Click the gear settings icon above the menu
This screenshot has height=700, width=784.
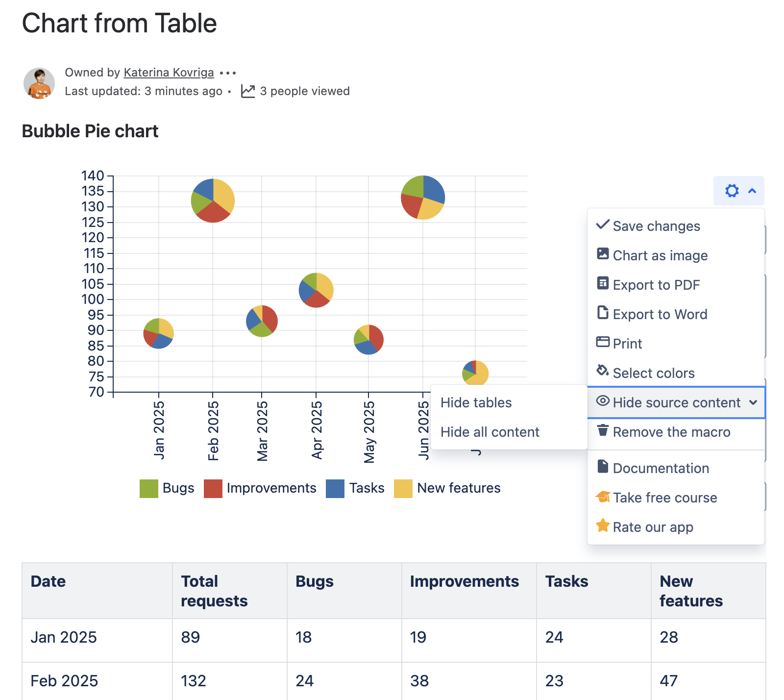coord(732,191)
